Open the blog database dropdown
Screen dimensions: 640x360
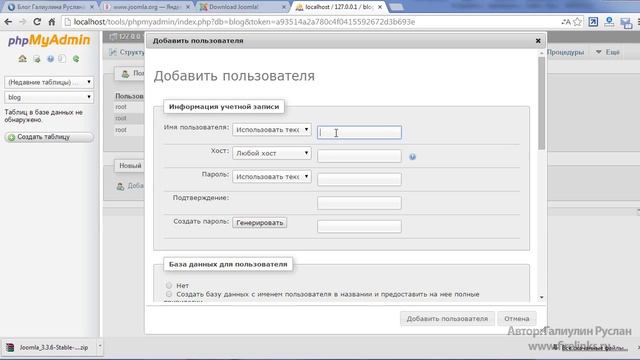pos(49,97)
